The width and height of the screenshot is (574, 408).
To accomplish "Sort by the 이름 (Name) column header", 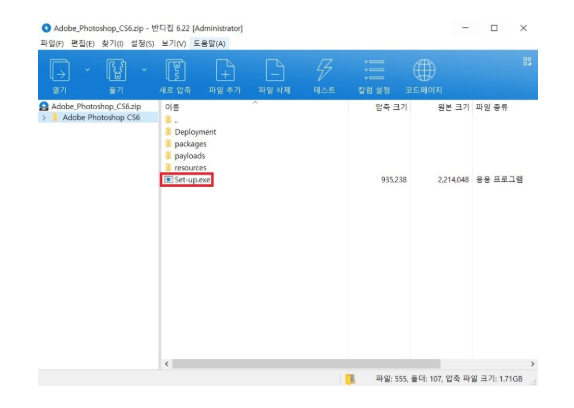I will (172, 107).
